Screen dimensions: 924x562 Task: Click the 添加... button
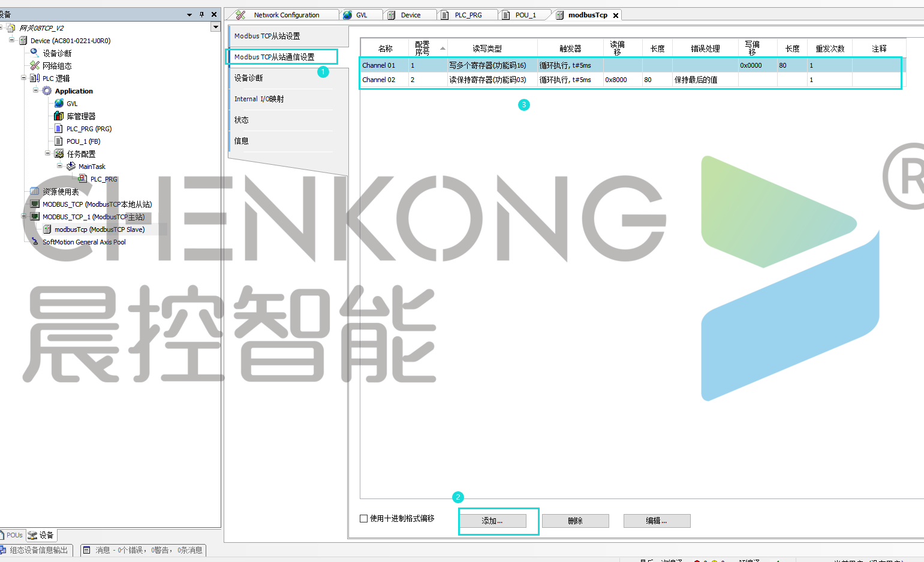[x=492, y=521]
